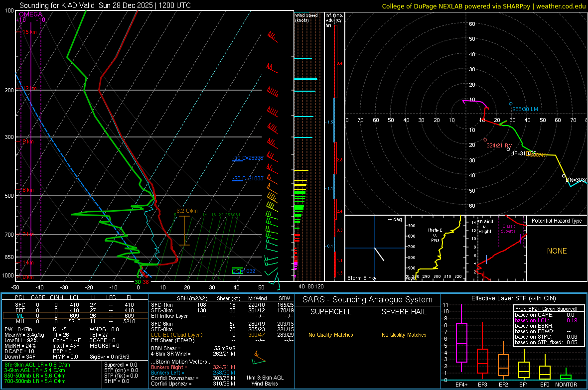588x390 pixels.
Task: Click the -30 C=25965' level label
Action: (248, 158)
